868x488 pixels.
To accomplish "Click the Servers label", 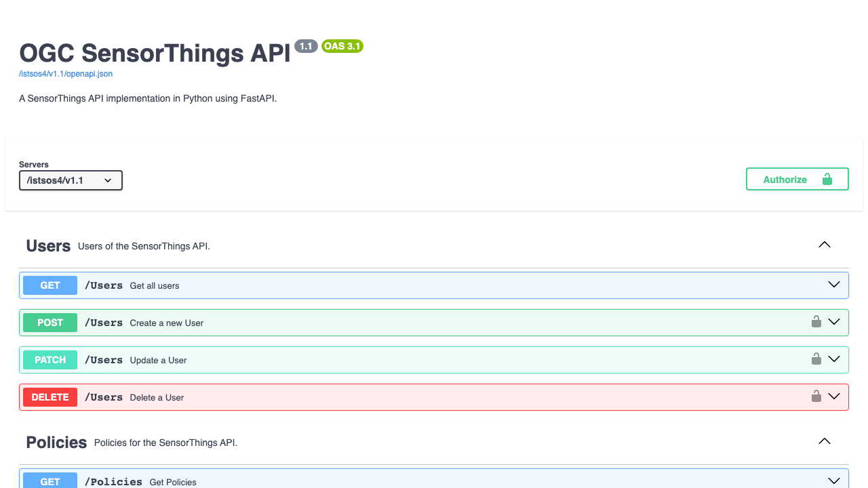I will pyautogui.click(x=34, y=165).
